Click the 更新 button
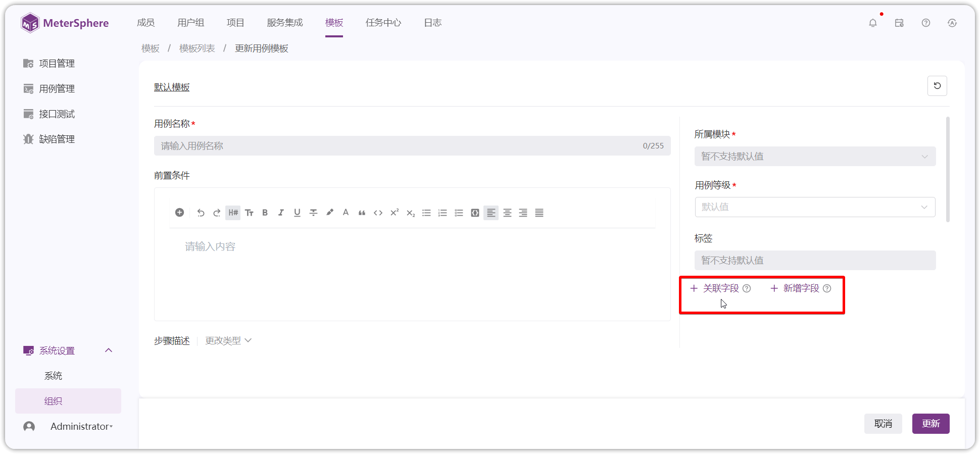This screenshot has width=980, height=454. click(930, 424)
